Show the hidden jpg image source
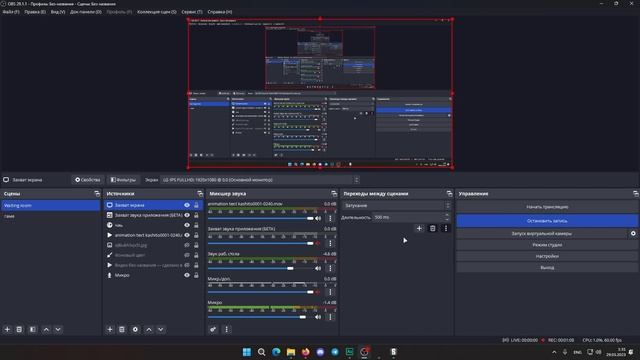Viewport: 640px width, 360px height. 187,245
